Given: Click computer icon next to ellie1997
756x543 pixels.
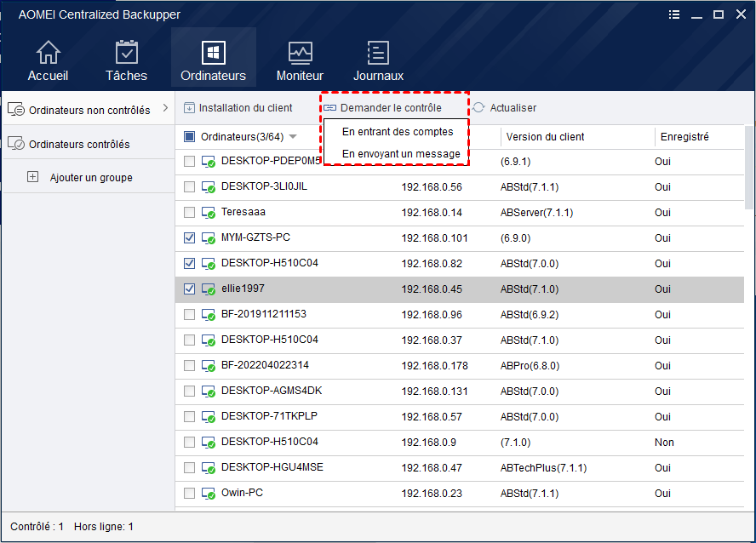Looking at the screenshot, I should coord(209,289).
